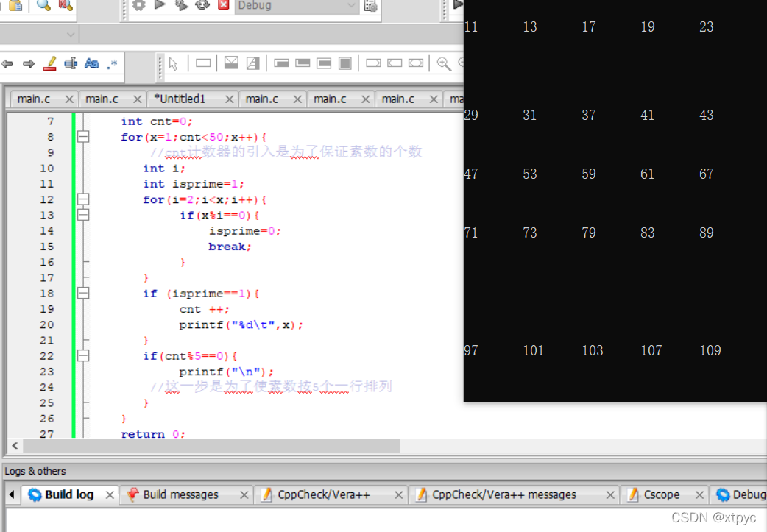Collapse the fold marker at line 22
The image size is (767, 532).
pos(83,356)
